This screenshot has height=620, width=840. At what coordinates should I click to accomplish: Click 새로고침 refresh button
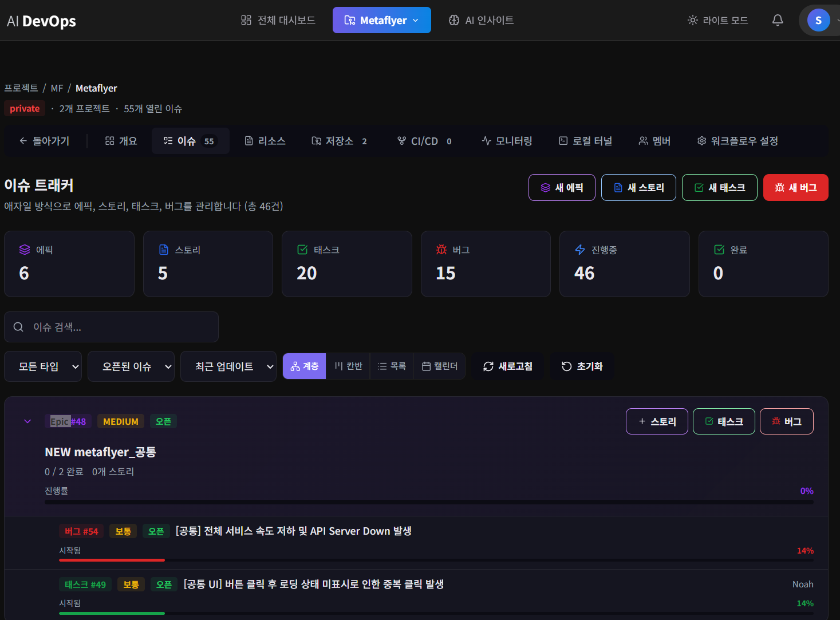[508, 366]
